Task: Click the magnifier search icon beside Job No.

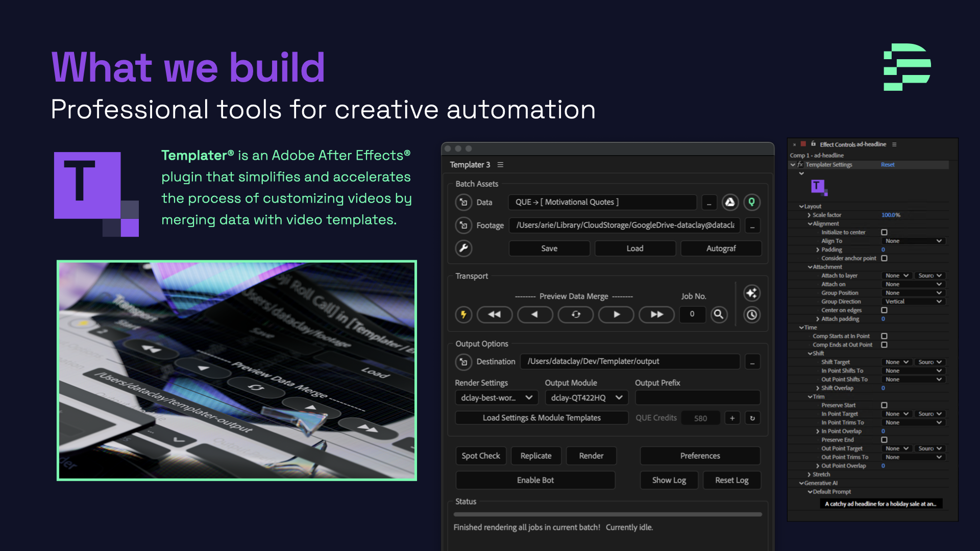Action: (719, 314)
